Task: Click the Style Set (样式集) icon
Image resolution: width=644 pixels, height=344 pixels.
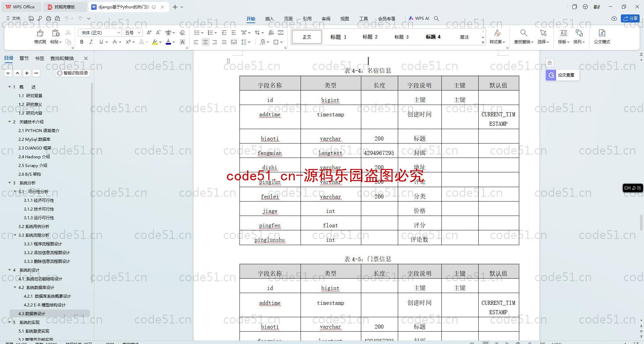Action: pyautogui.click(x=497, y=33)
